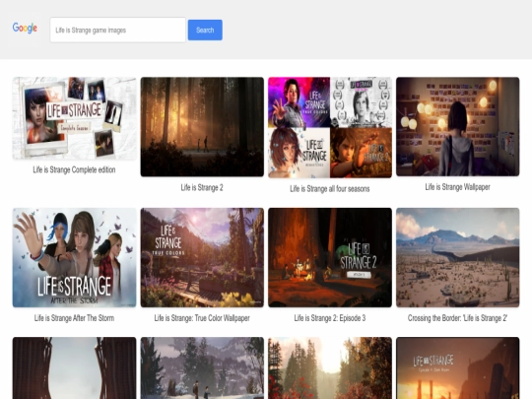Click 'Life is Strange all four seasons' caption
The height and width of the screenshot is (399, 532).
pos(330,188)
